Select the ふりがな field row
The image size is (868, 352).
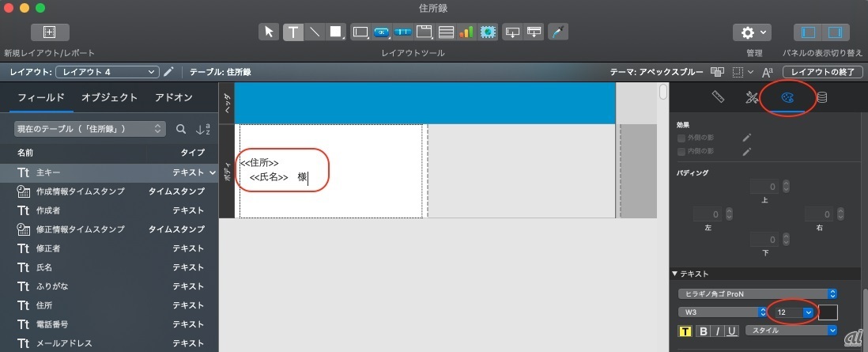[110, 286]
